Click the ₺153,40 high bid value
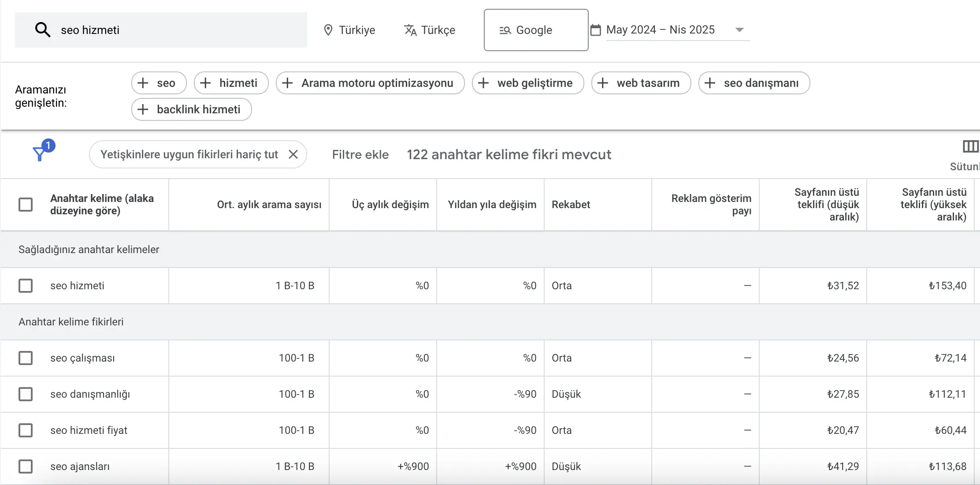 pyautogui.click(x=947, y=286)
